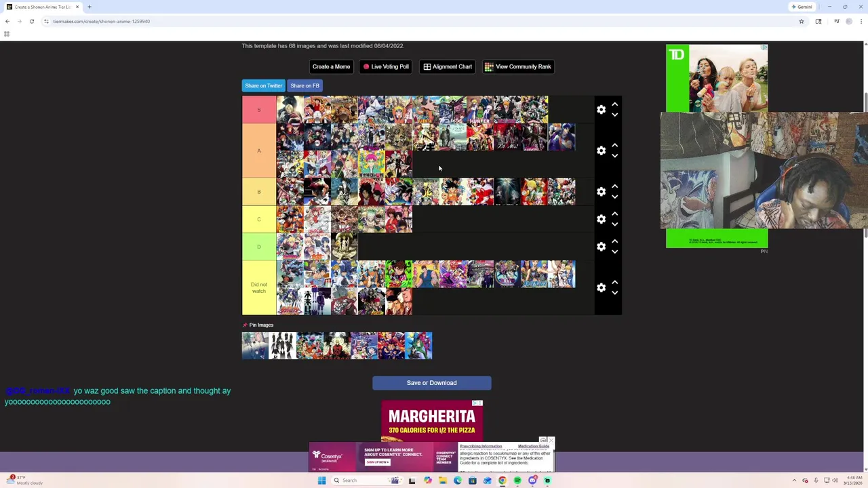Open a new browser tab
The height and width of the screenshot is (488, 868).
(x=89, y=7)
